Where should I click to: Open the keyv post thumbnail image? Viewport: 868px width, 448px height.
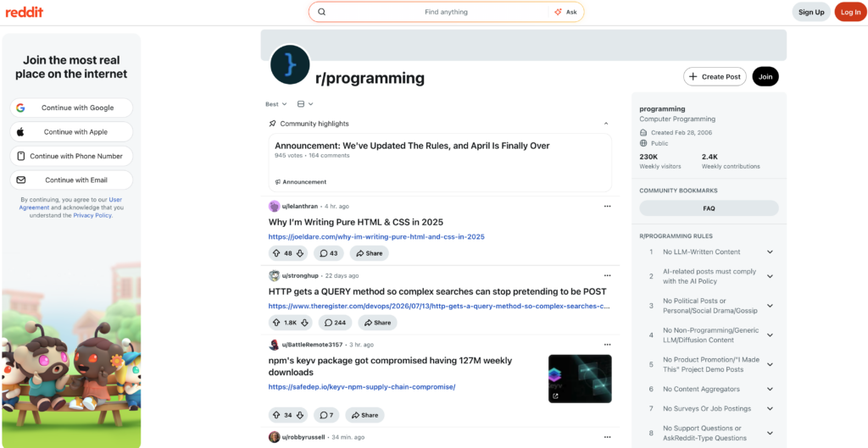click(580, 379)
